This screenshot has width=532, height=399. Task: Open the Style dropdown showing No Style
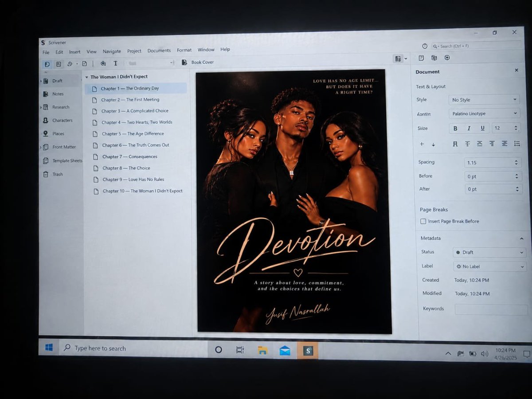pos(484,100)
